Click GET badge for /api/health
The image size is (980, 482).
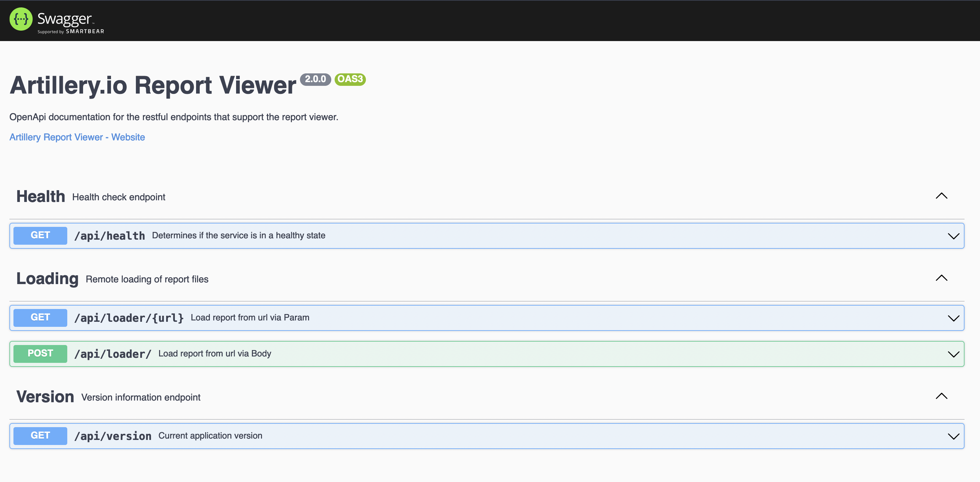[40, 236]
